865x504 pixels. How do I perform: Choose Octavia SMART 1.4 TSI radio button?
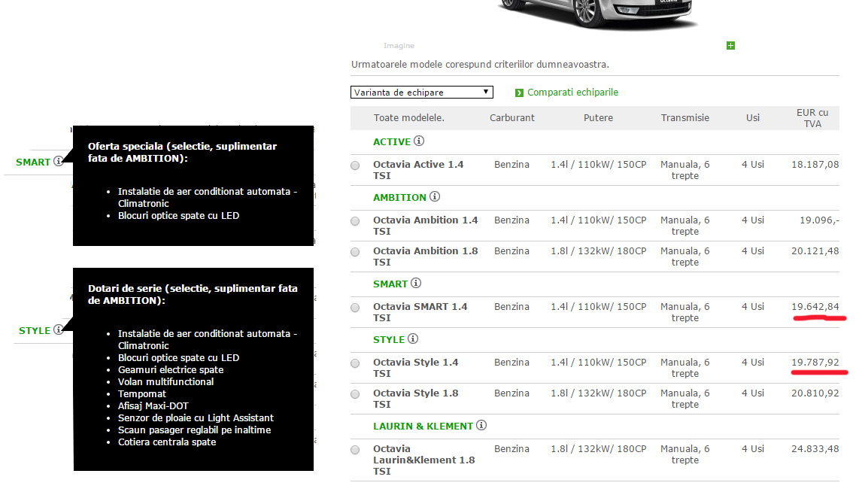click(x=355, y=308)
